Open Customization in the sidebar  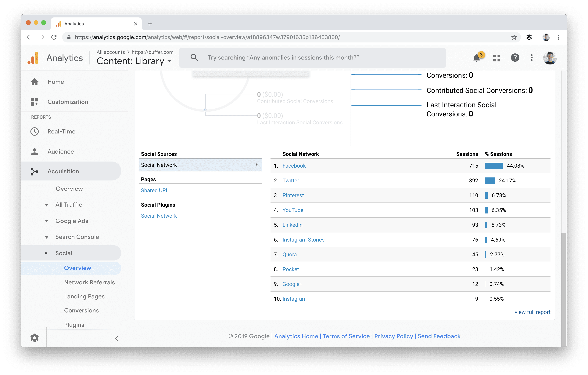[68, 102]
